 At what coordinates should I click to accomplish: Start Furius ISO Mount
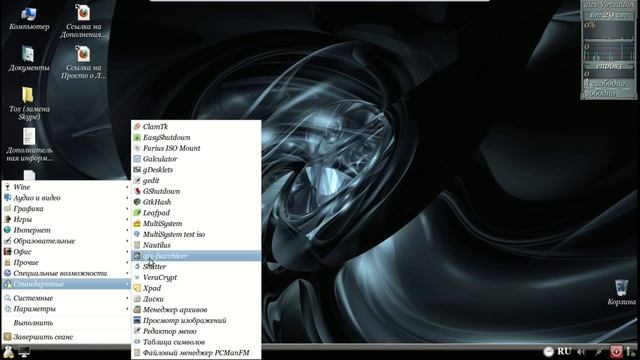click(x=196, y=148)
